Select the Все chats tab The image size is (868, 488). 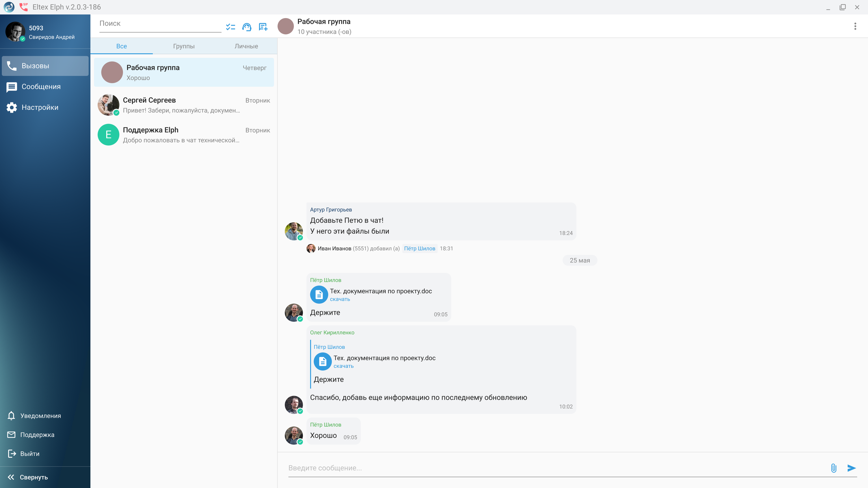tap(121, 46)
